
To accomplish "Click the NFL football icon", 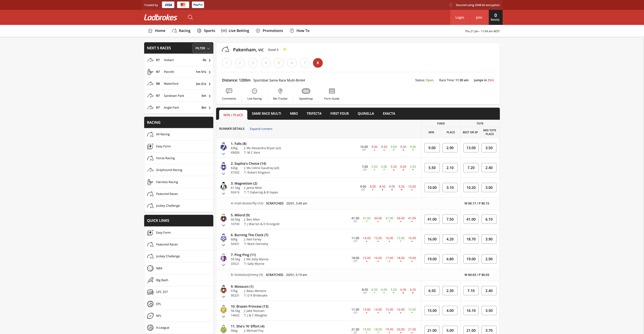I will tap(150, 316).
